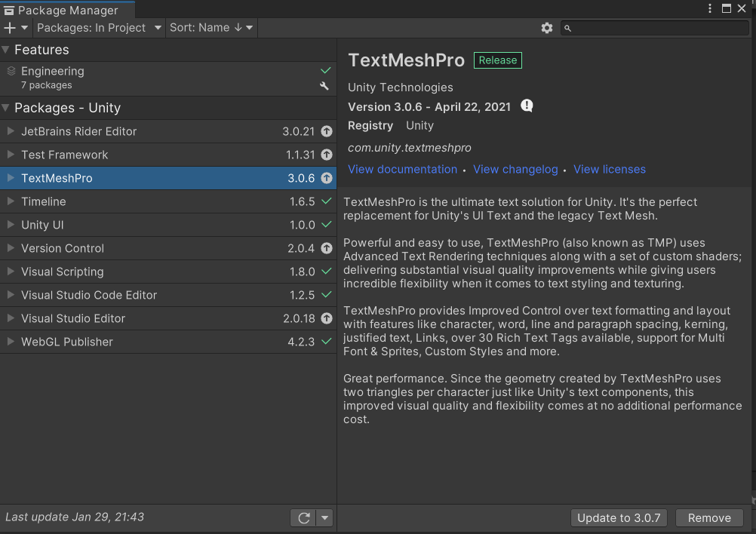Select Timeline package

pos(168,201)
